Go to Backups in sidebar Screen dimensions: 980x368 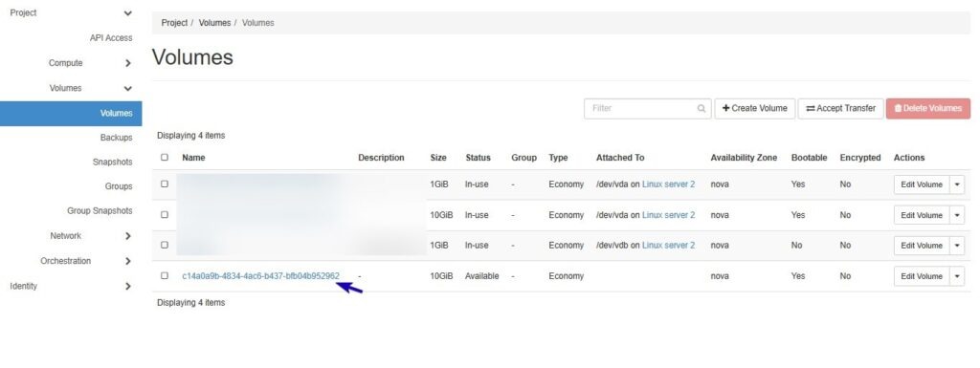116,138
